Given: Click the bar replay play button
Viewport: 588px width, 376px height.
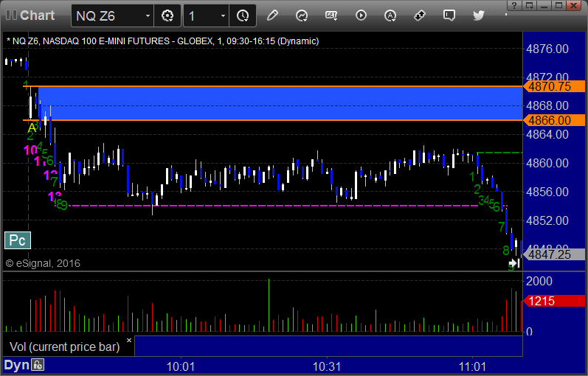Looking at the screenshot, I should tap(361, 15).
